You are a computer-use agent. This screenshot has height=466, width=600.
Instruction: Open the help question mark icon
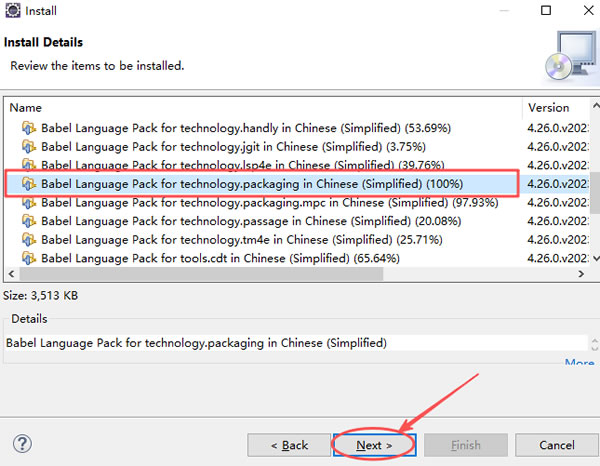(x=23, y=443)
